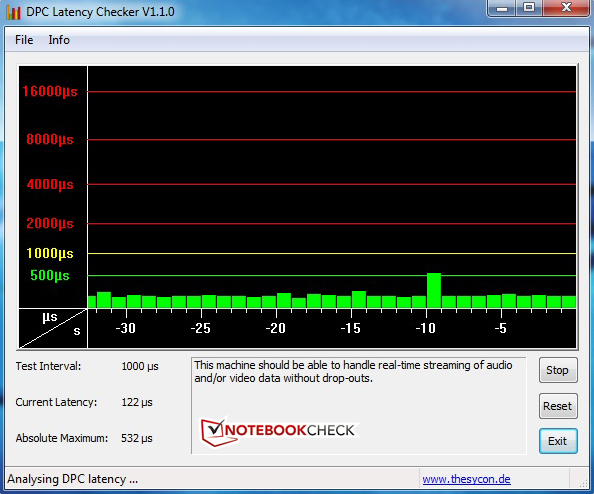Minimize the DPC Latency Checker window

pos(502,8)
